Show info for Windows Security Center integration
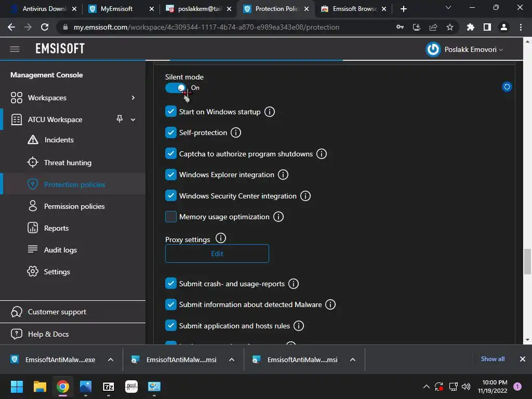532x399 pixels. click(305, 196)
